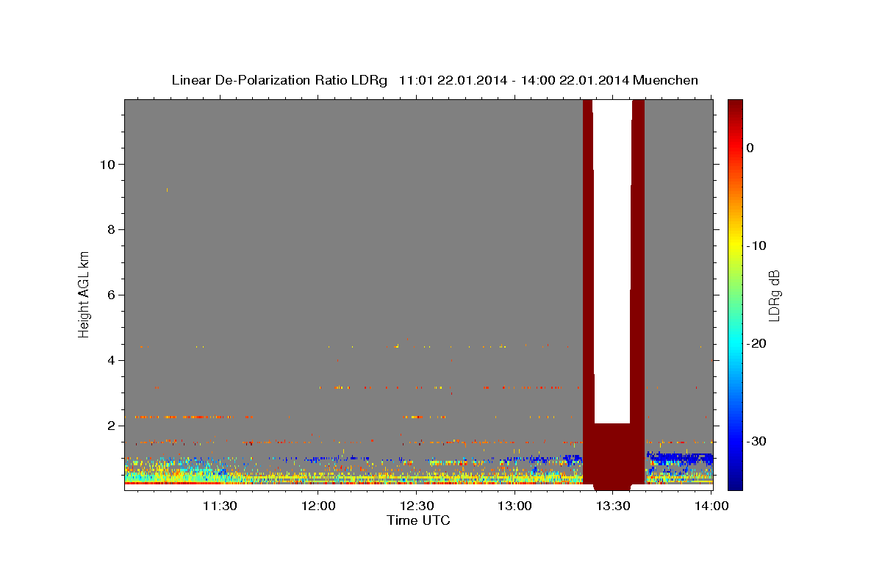Click the 13:30 time tick label
This screenshot has height=588, width=882.
[x=613, y=506]
